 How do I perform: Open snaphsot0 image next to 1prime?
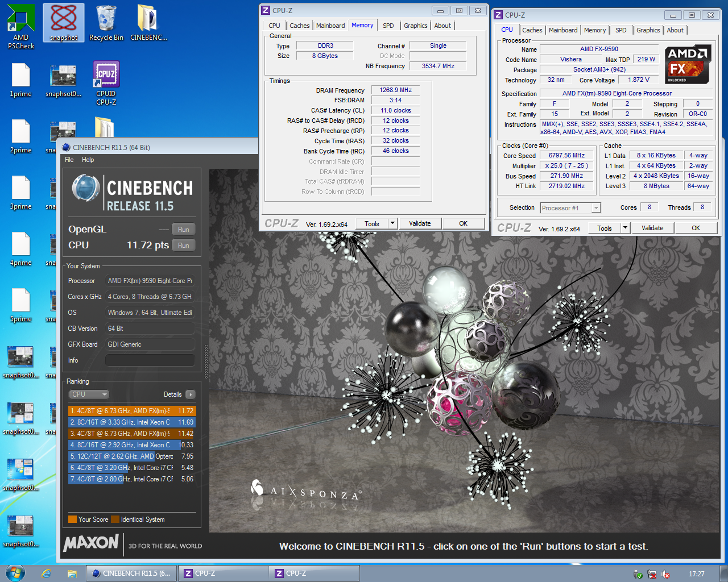(x=63, y=80)
